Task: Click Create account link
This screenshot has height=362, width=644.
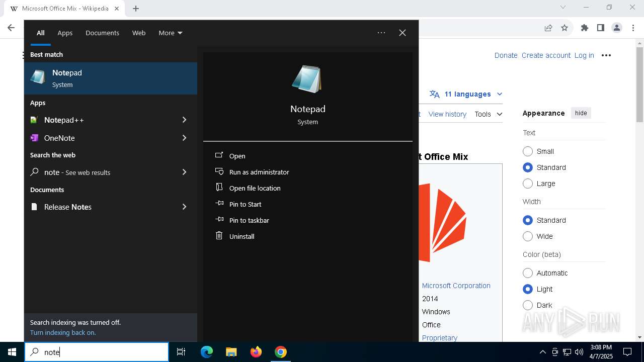Action: [x=546, y=55]
